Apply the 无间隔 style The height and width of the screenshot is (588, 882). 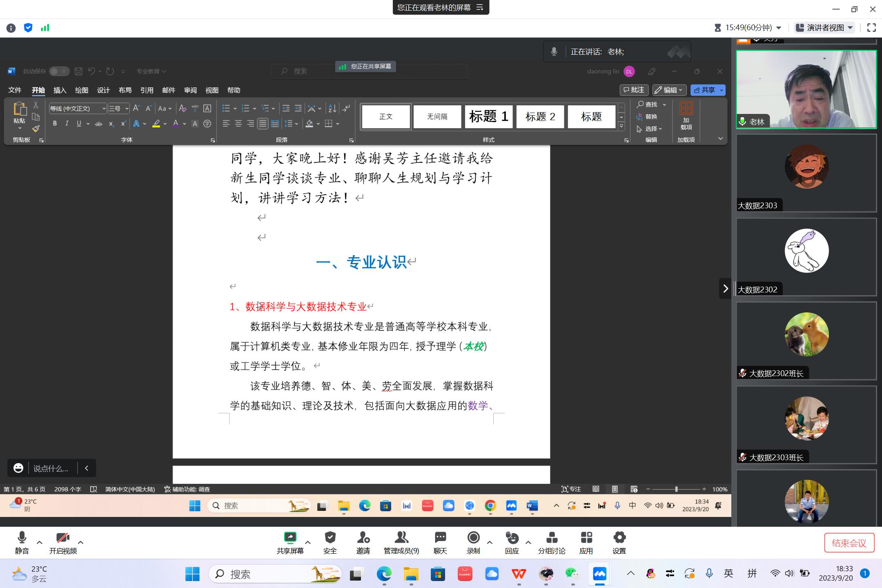[437, 117]
